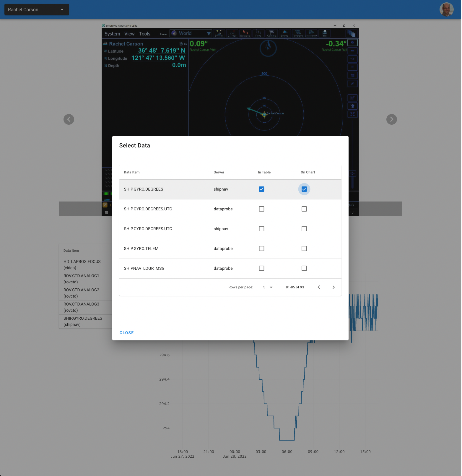The width and height of the screenshot is (462, 476).
Task: Click On Chart column header
Action: [308, 172]
